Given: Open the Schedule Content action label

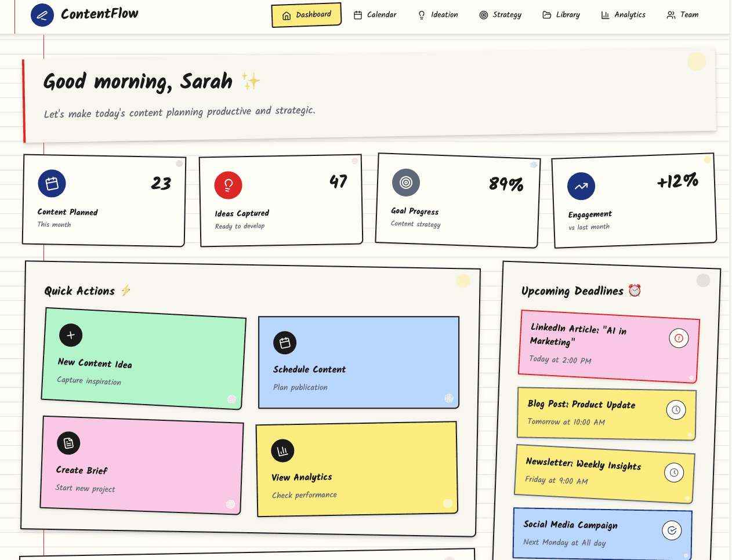Looking at the screenshot, I should [x=310, y=369].
